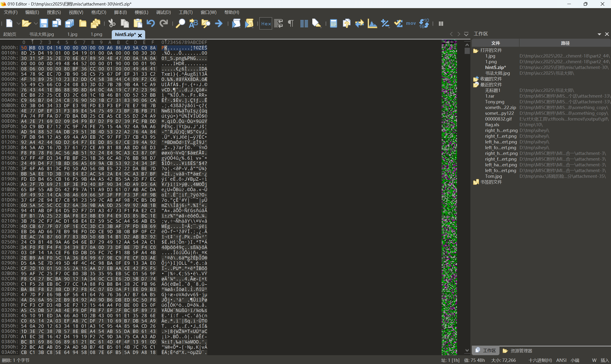Open Replace with AB icon
This screenshot has height=364, width=611.
tap(193, 24)
